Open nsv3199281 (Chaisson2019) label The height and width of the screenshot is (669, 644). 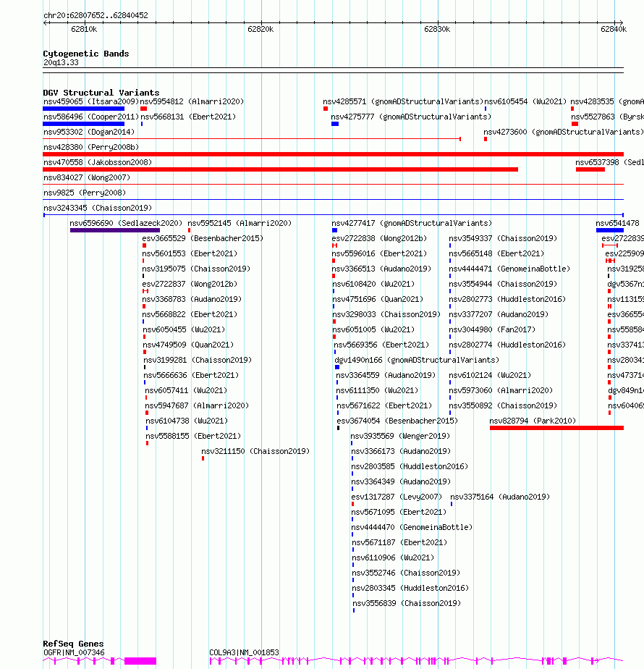coord(198,360)
